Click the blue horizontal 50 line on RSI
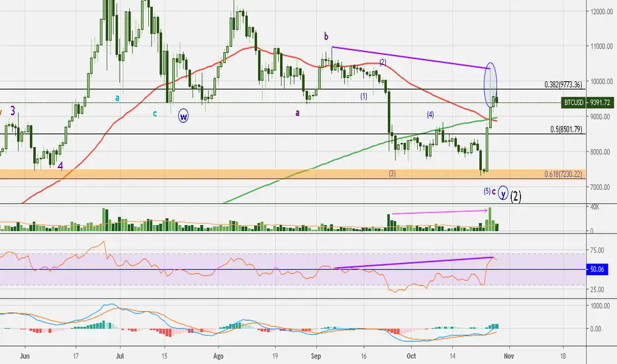 click(293, 269)
